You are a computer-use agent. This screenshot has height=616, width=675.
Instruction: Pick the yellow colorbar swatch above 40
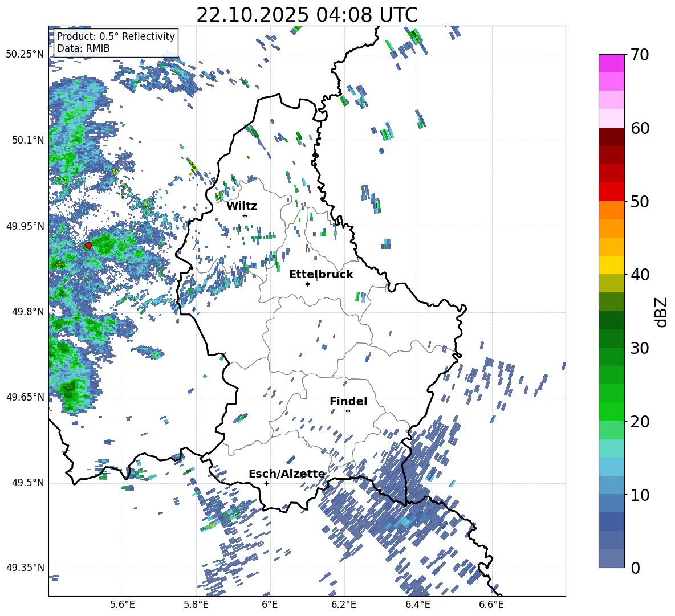(x=611, y=265)
